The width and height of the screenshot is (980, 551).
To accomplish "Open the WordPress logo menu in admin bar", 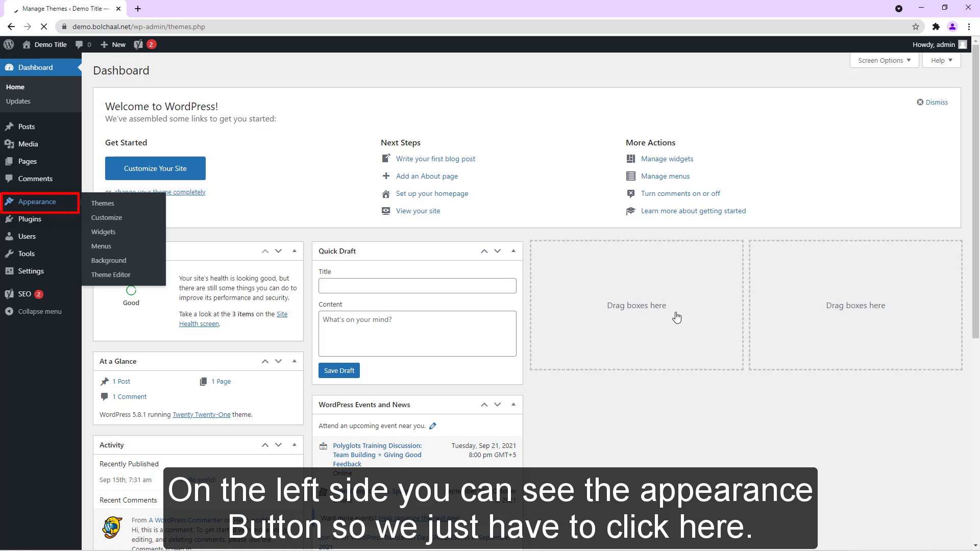I will coord(9,44).
